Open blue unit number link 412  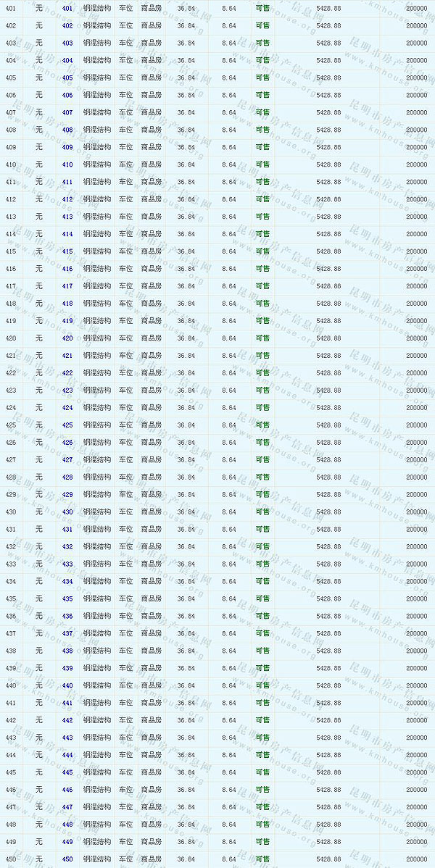67,199
